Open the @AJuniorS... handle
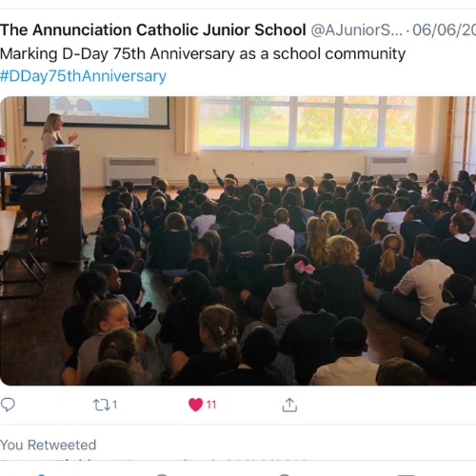This screenshot has height=476, width=476. pyautogui.click(x=356, y=30)
